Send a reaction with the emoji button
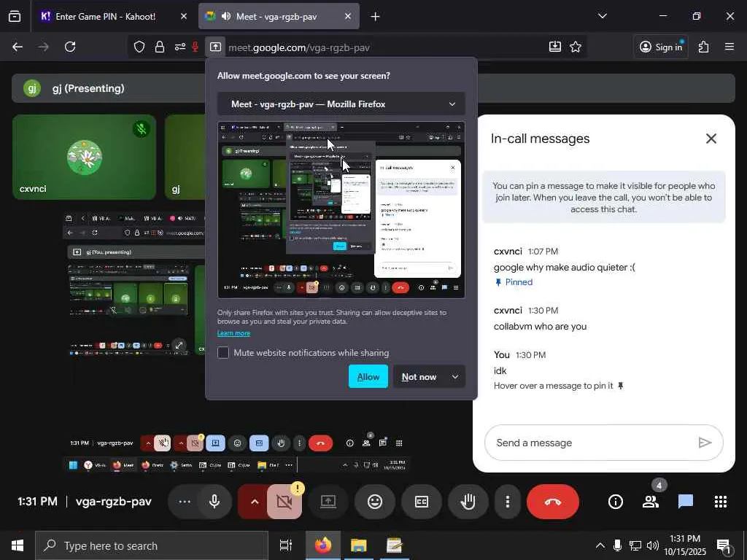Viewport: 747px width, 560px height. tap(375, 502)
